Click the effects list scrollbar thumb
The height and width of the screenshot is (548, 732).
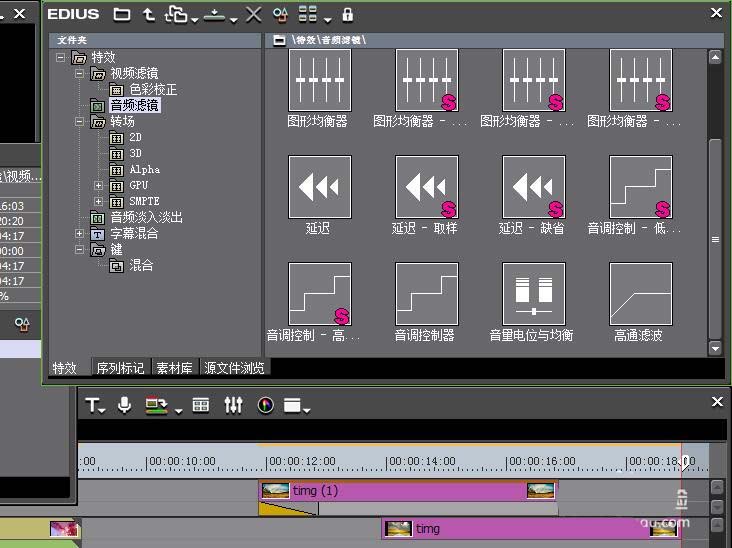[x=715, y=239]
